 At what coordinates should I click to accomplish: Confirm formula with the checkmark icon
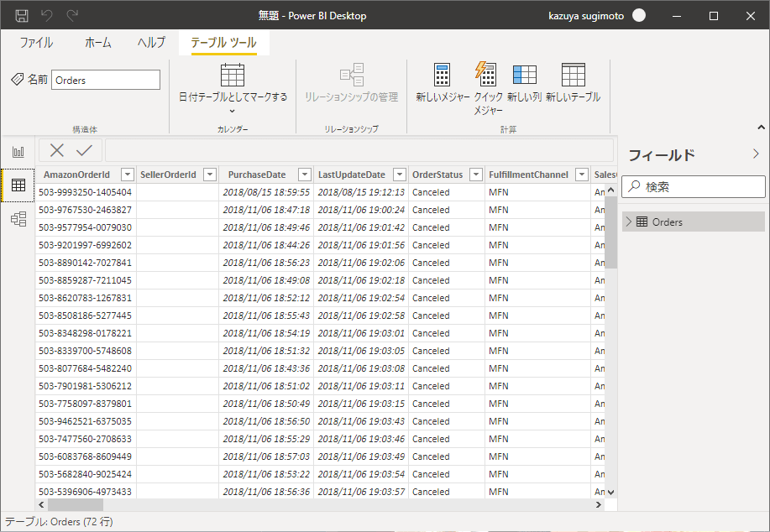coord(84,150)
